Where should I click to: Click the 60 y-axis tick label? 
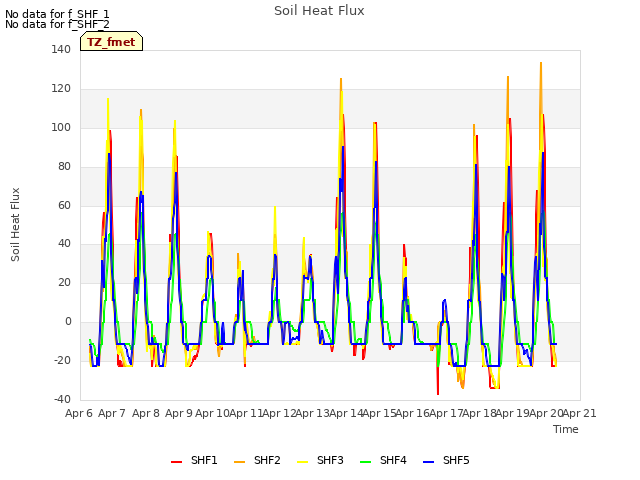[x=64, y=205]
